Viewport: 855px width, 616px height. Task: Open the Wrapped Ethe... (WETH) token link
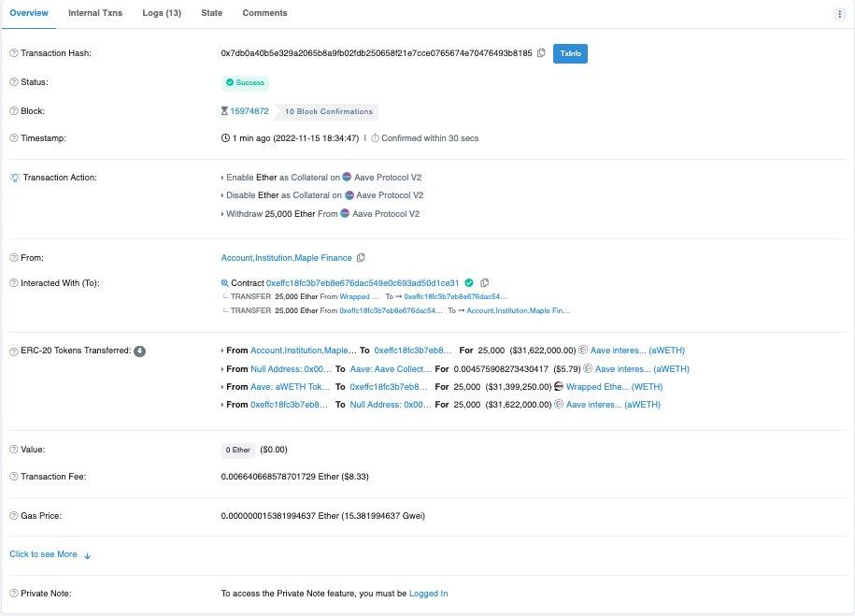click(614, 386)
